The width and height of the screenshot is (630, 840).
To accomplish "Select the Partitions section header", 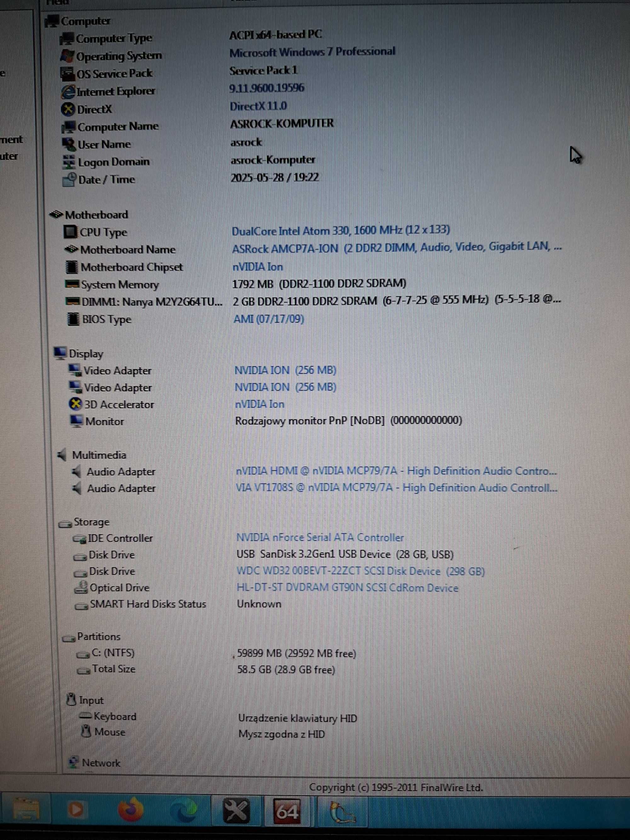I will tap(98, 636).
